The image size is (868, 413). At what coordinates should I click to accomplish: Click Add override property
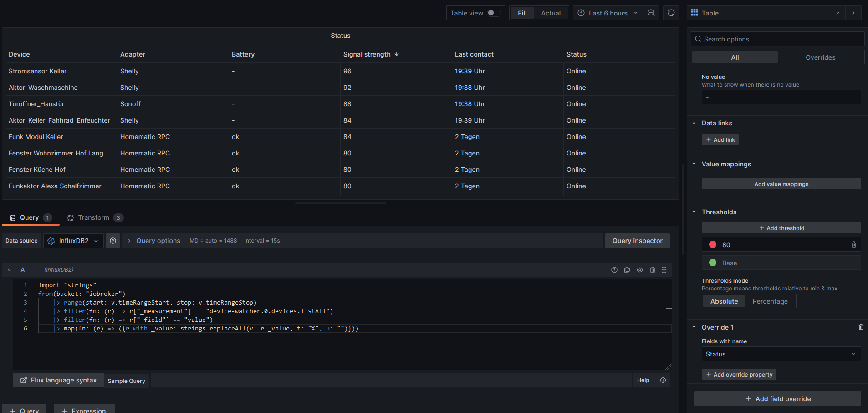tap(739, 374)
